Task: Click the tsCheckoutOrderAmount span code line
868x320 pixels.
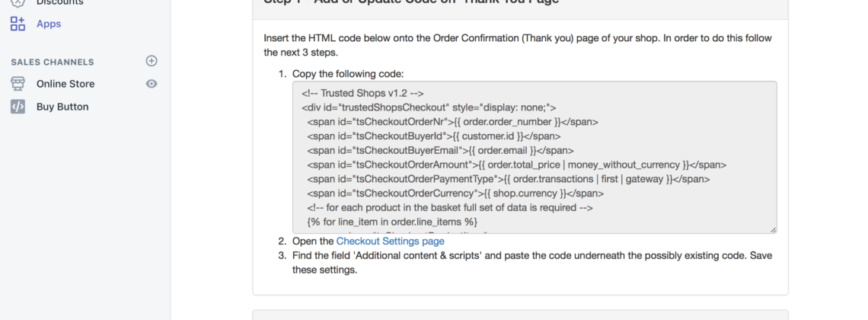Action: [517, 165]
